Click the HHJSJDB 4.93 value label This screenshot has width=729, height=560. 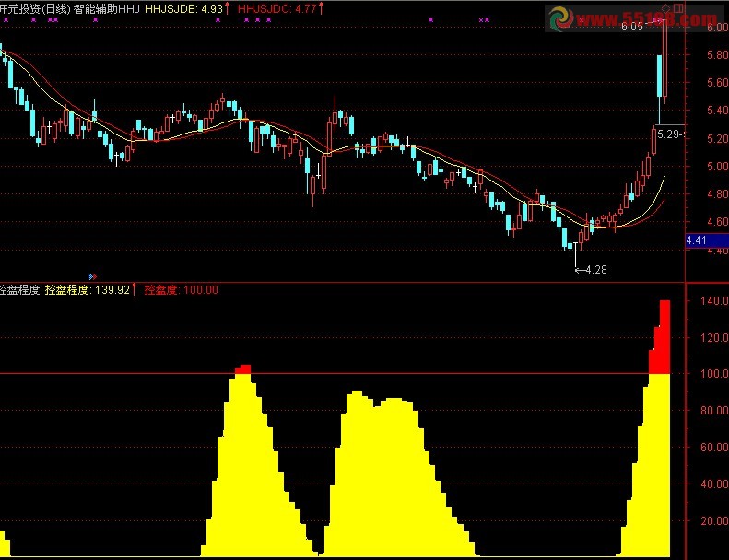[x=185, y=7]
